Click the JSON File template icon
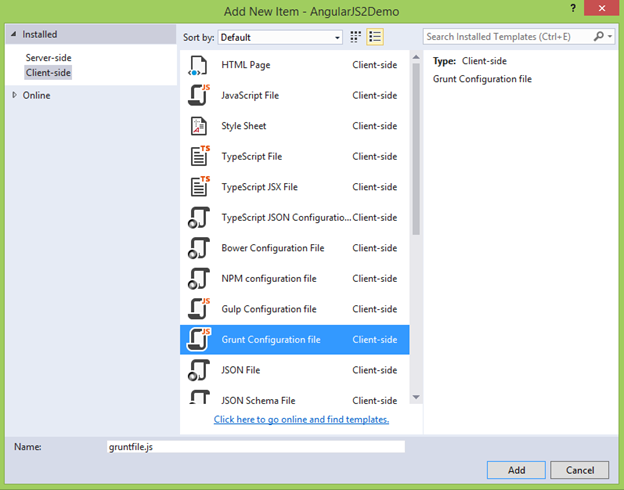The image size is (624, 490). [199, 370]
